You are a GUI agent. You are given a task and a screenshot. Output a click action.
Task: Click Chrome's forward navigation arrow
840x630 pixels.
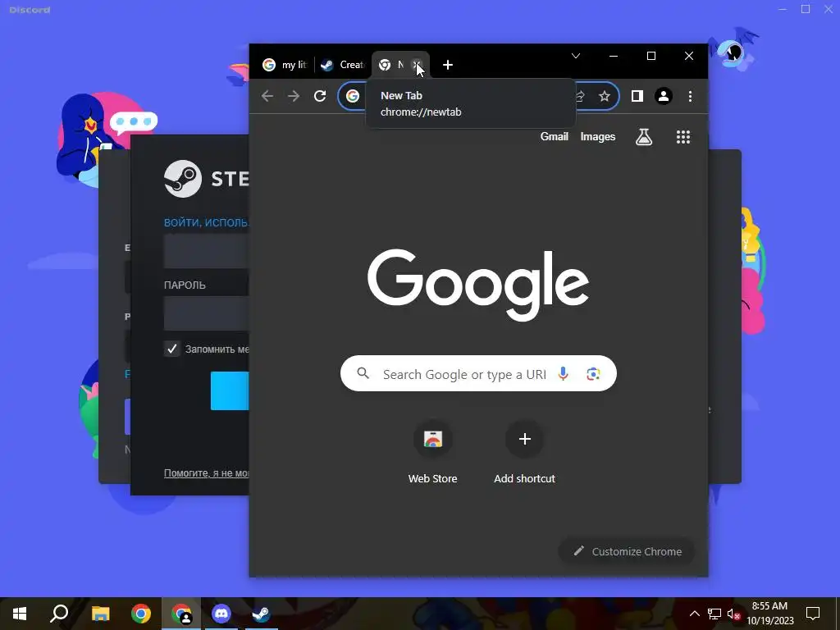click(x=294, y=97)
